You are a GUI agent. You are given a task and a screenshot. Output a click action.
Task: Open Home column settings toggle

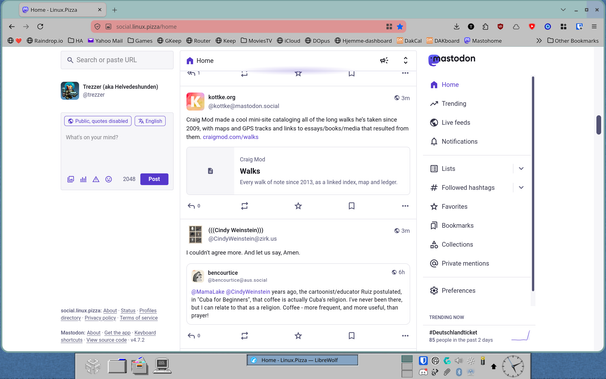[405, 61]
